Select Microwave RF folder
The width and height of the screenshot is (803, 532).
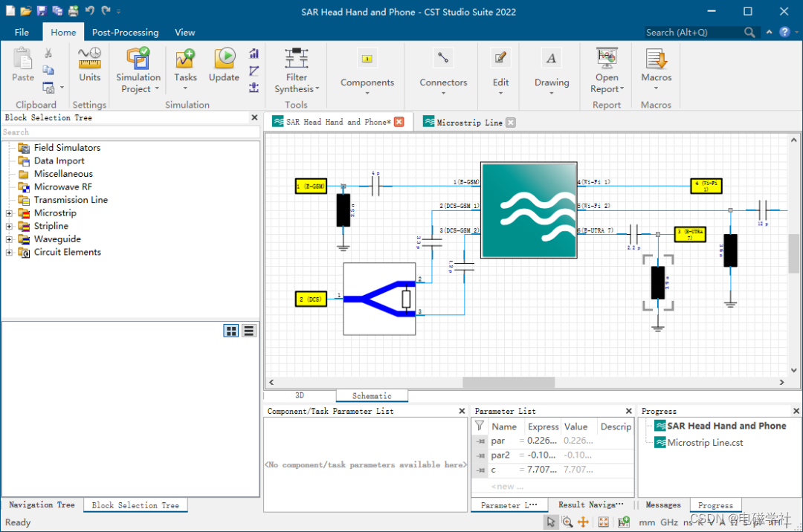(63, 186)
